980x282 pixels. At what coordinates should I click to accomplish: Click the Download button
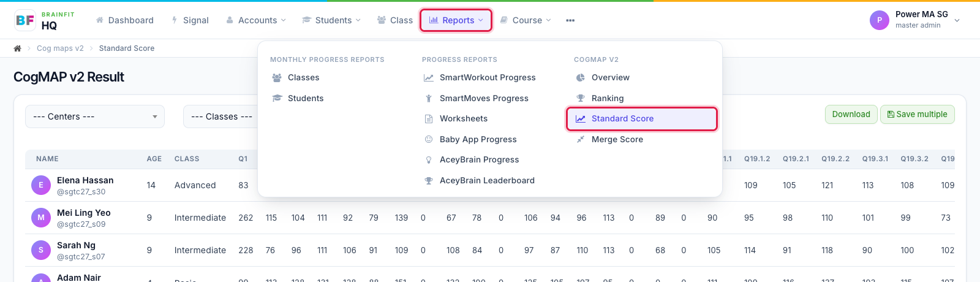[851, 114]
